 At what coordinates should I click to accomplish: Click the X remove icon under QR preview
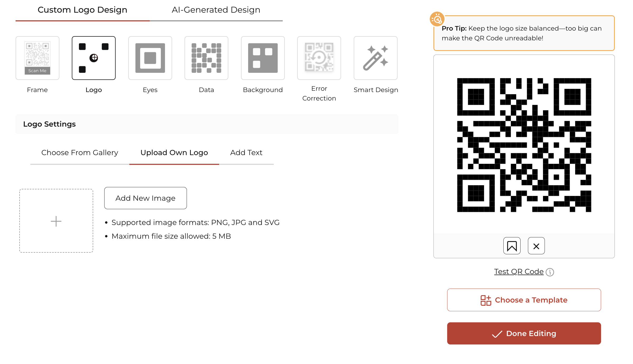point(536,246)
